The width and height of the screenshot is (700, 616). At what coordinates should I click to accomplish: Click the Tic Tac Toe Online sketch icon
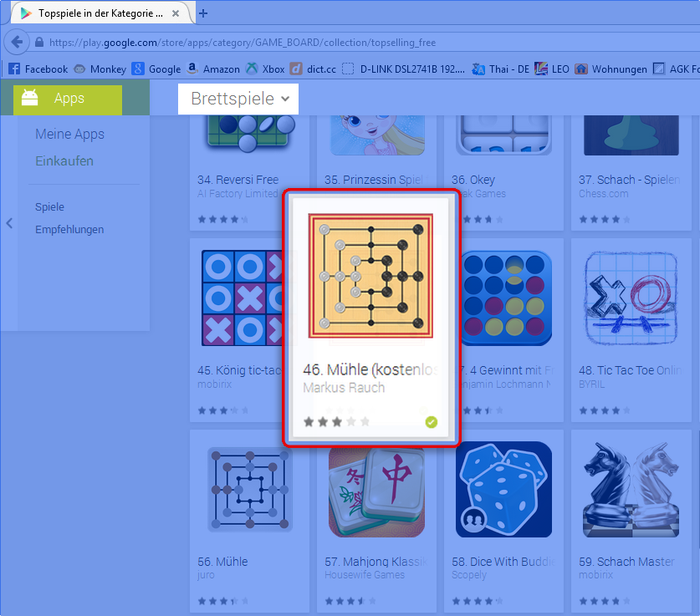[x=631, y=298]
